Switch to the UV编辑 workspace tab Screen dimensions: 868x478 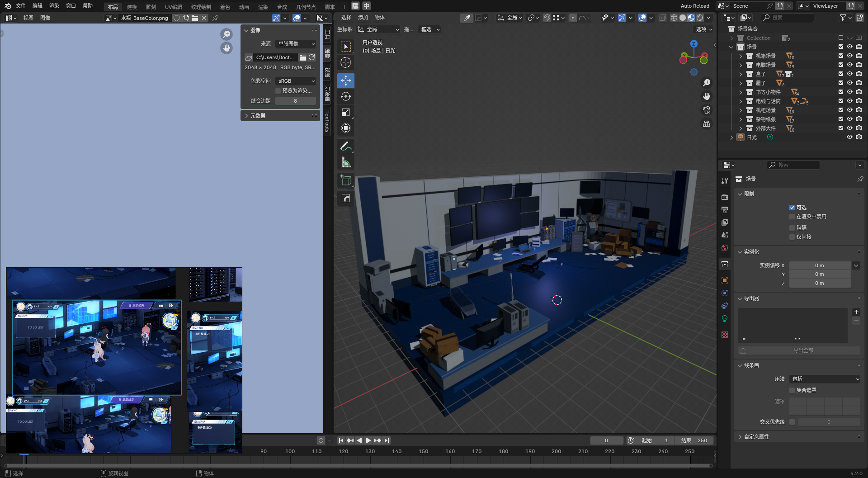click(173, 7)
